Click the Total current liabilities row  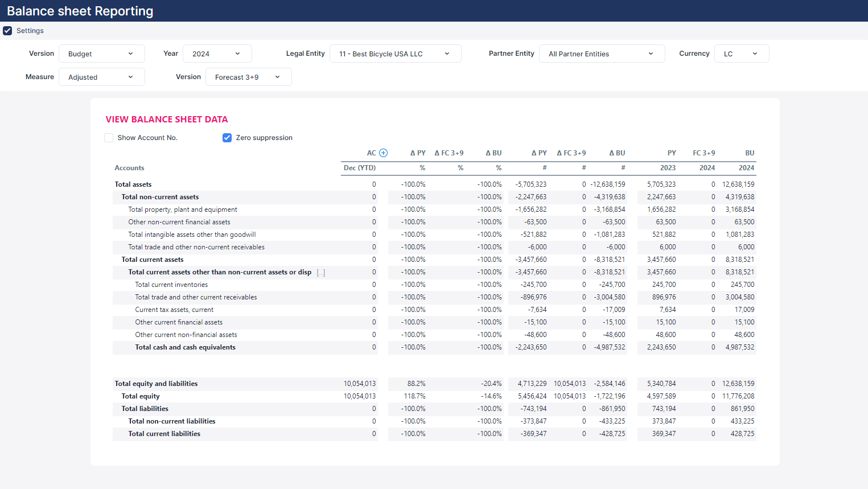pos(164,434)
